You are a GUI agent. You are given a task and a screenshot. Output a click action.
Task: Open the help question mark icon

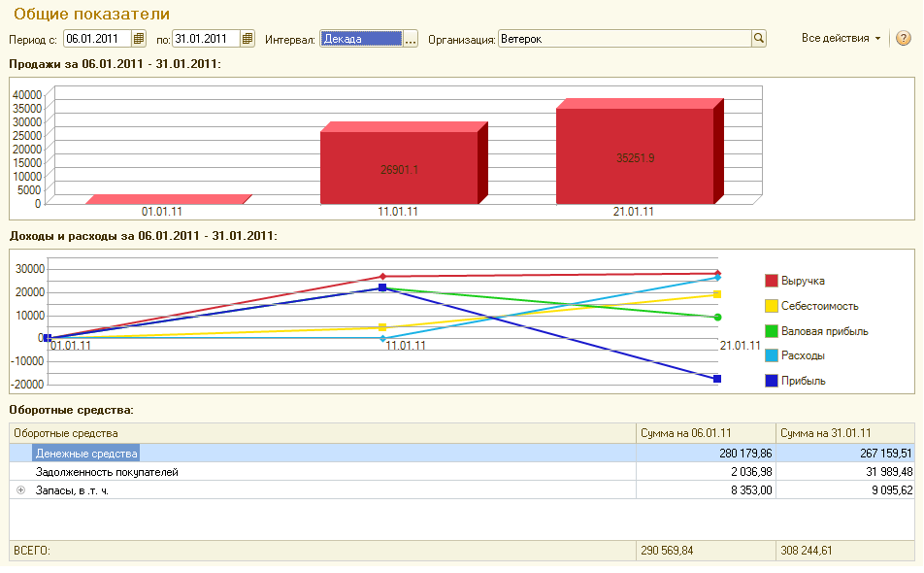pyautogui.click(x=904, y=39)
